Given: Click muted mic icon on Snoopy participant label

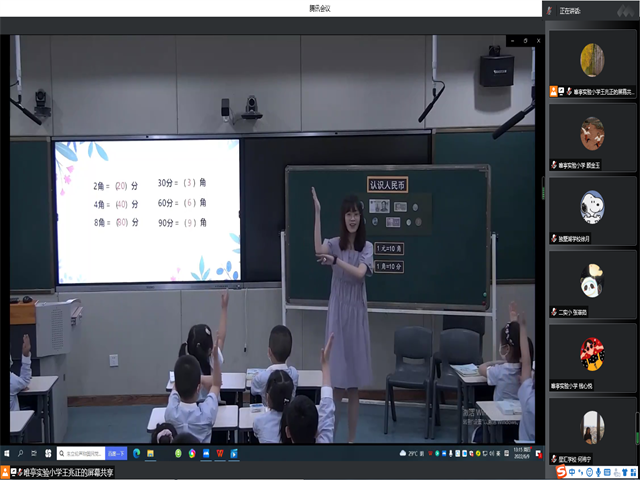Looking at the screenshot, I should pos(554,239).
